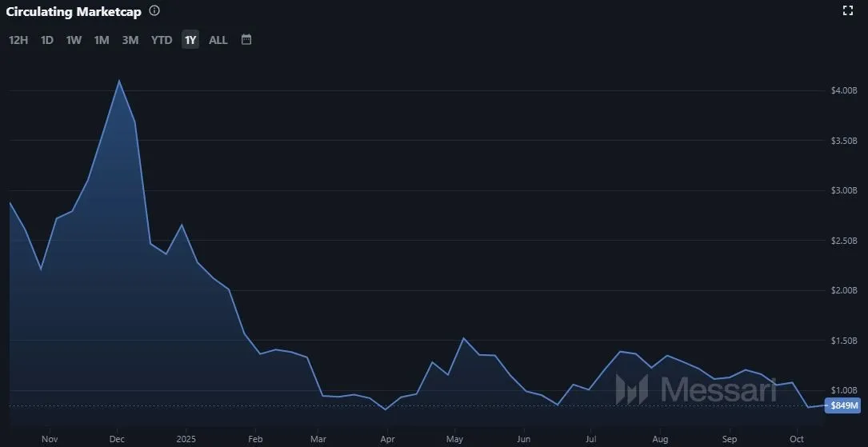Select the 1M time range

[x=102, y=40]
